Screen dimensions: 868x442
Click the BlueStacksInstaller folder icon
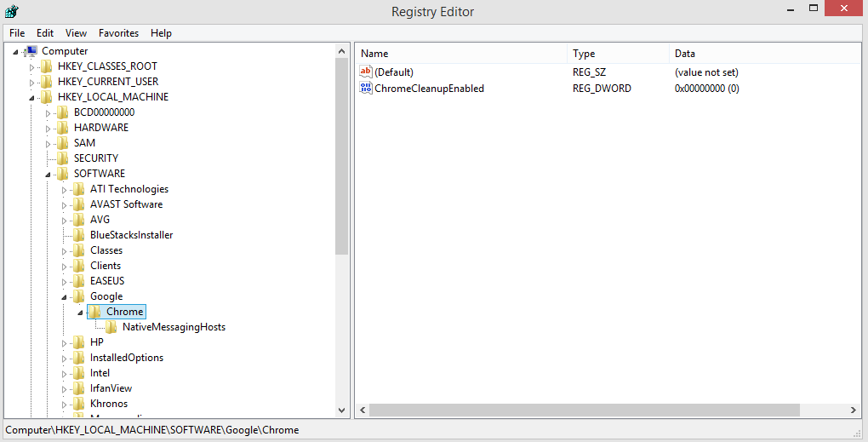tap(78, 235)
